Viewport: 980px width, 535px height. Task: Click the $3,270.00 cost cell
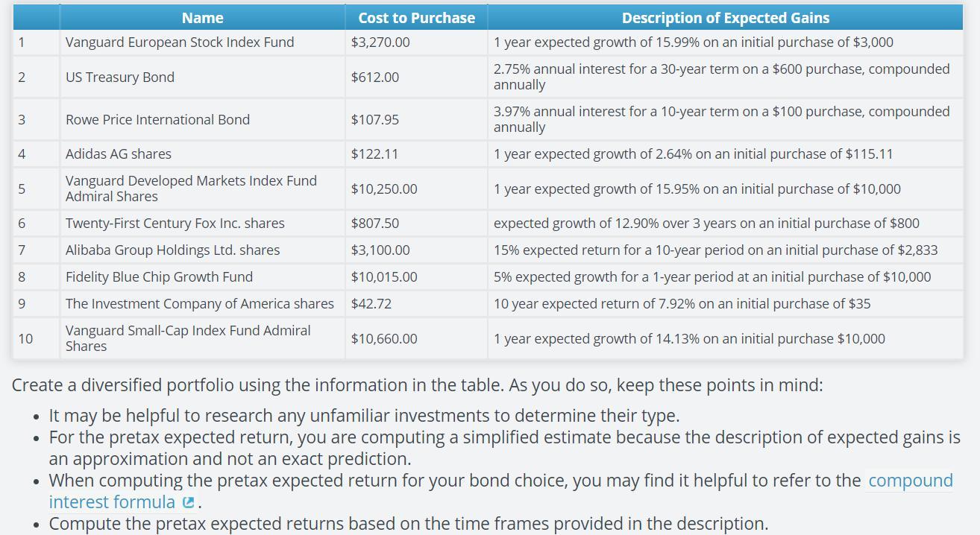pyautogui.click(x=380, y=42)
